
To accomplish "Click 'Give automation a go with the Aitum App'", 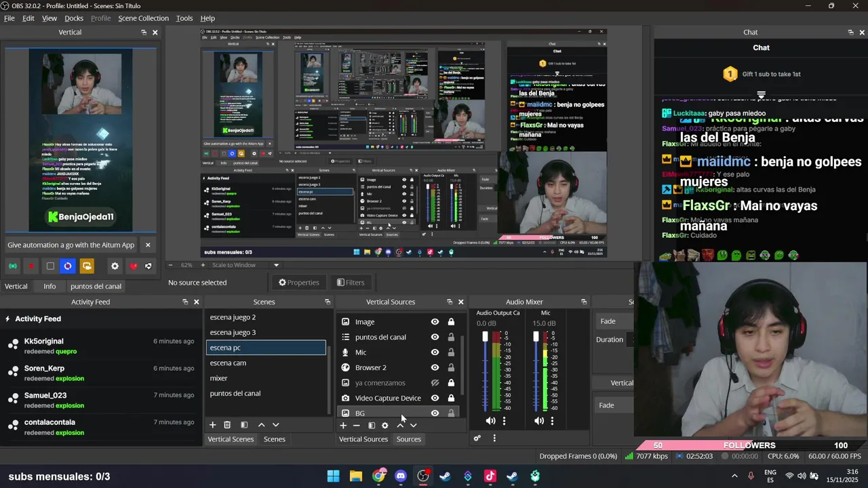I will 71,245.
